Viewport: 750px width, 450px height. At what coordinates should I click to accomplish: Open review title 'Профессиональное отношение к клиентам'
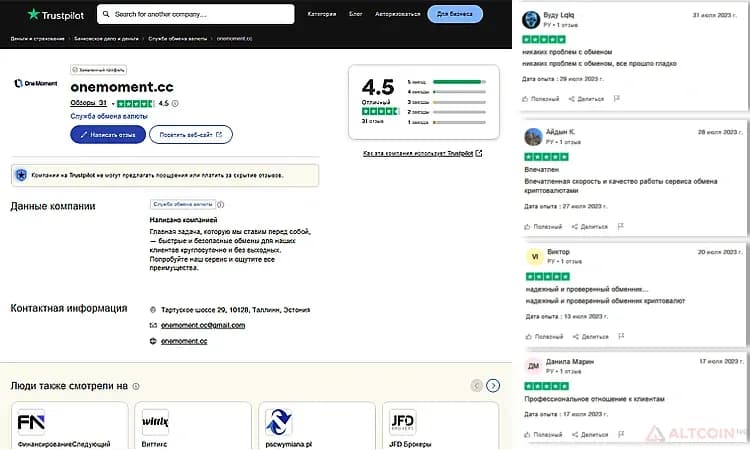pyautogui.click(x=595, y=399)
